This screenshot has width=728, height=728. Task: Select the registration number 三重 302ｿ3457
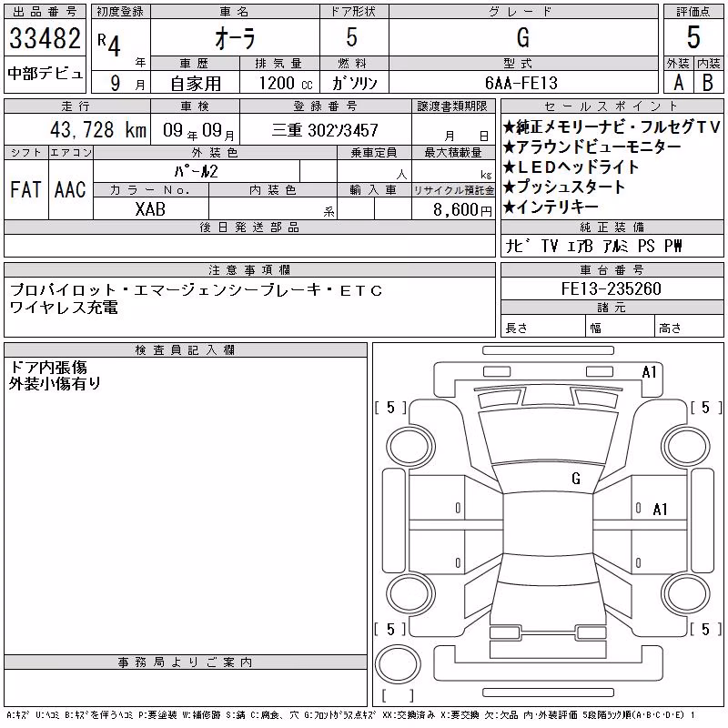325,130
